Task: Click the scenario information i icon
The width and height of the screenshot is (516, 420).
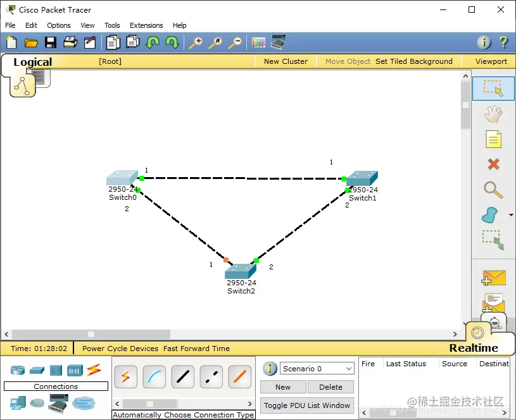Action: pos(270,369)
